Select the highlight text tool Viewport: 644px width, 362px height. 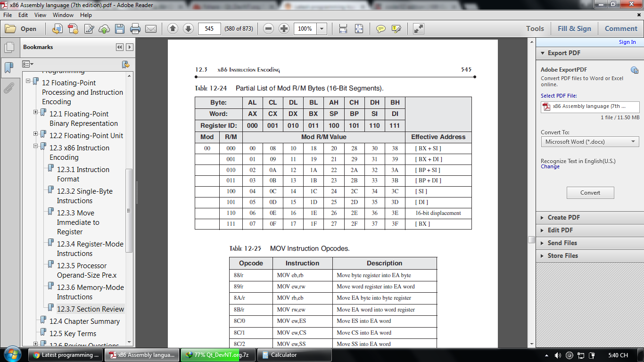[x=396, y=29]
